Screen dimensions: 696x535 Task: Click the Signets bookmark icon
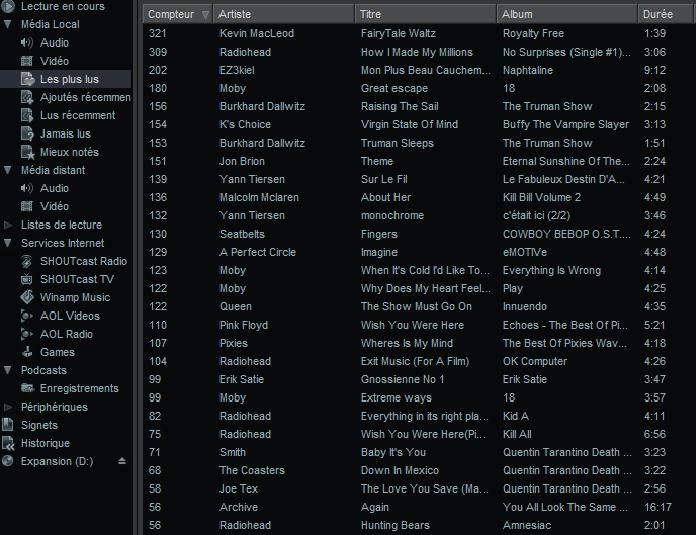click(x=8, y=425)
